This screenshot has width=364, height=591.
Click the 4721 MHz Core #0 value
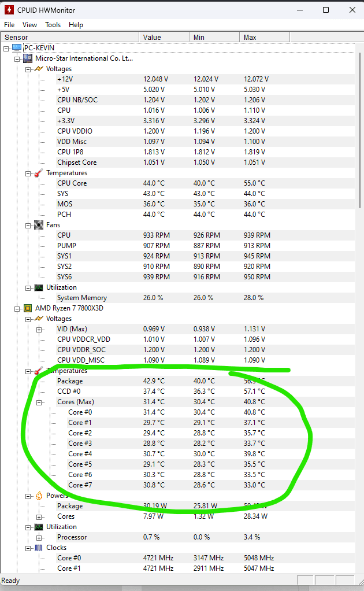click(158, 558)
